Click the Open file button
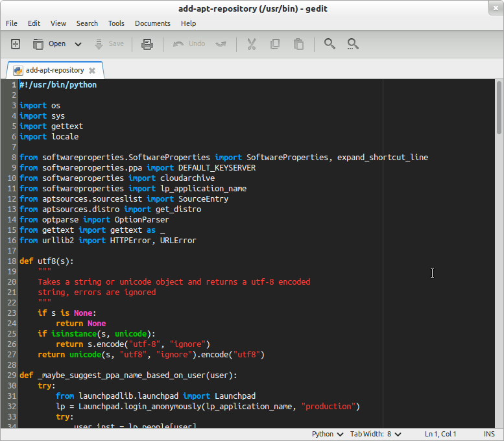Screen dimensions: 504x441 pos(49,44)
